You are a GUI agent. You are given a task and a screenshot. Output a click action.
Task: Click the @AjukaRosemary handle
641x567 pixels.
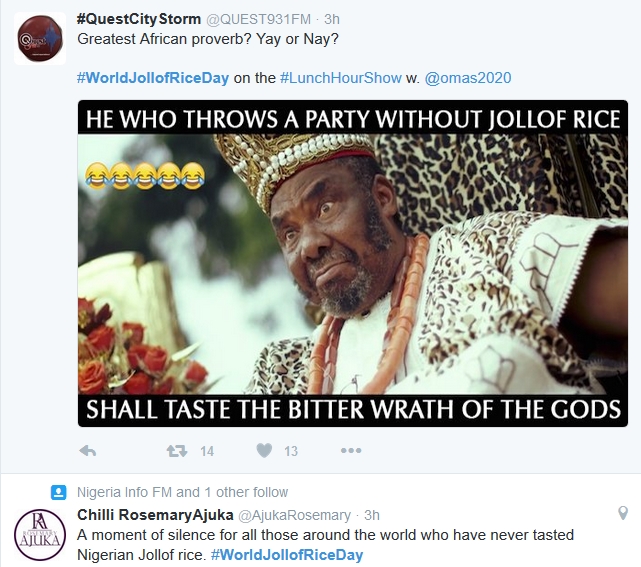pos(294,515)
